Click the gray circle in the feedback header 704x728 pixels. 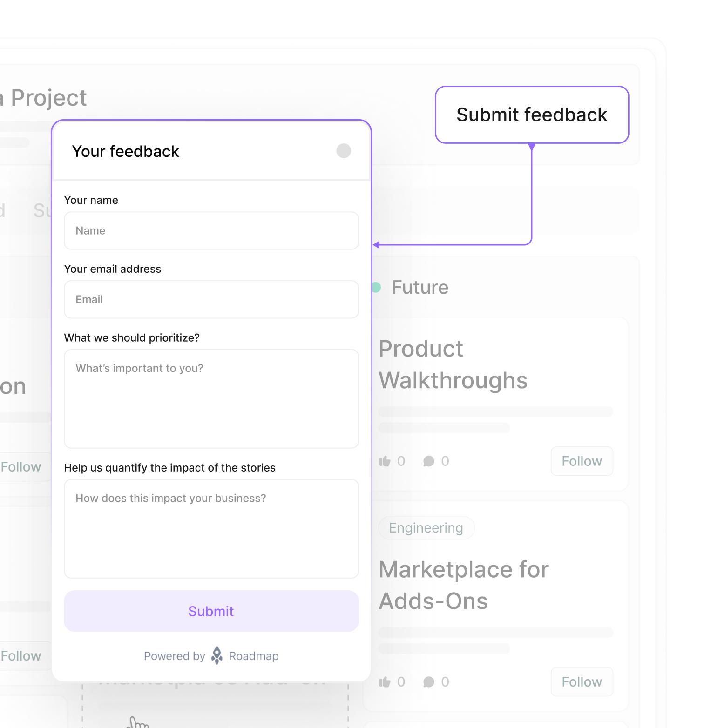coord(343,151)
